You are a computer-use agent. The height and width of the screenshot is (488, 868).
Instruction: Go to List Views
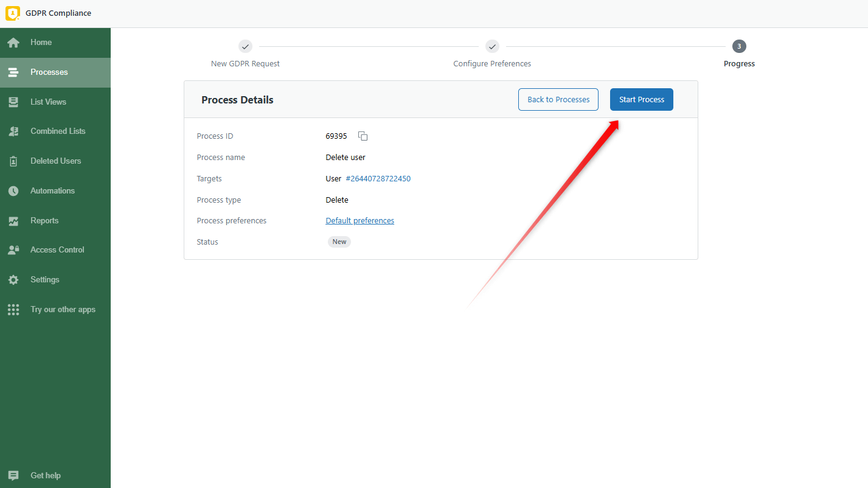click(55, 102)
